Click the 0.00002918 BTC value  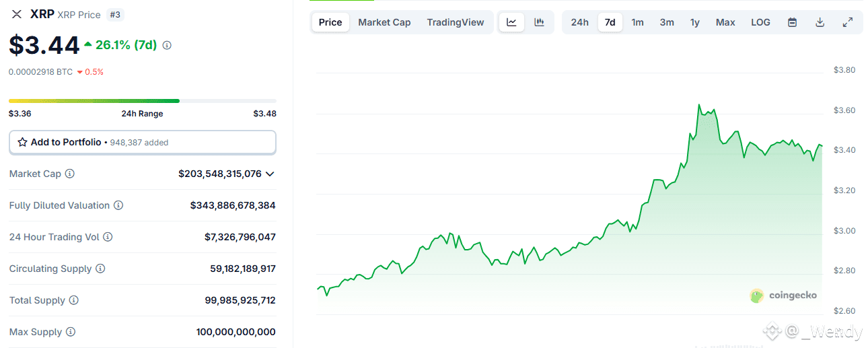pyautogui.click(x=40, y=72)
